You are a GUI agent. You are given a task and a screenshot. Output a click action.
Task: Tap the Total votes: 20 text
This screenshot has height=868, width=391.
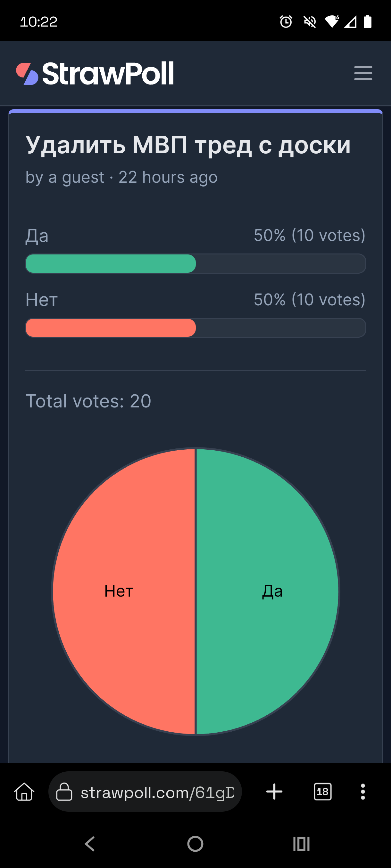[88, 401]
